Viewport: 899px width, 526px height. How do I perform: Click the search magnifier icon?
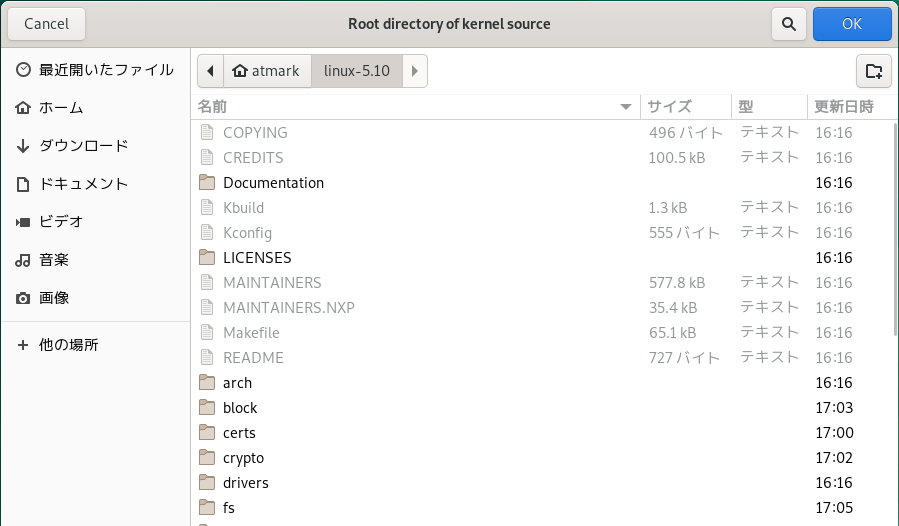789,24
